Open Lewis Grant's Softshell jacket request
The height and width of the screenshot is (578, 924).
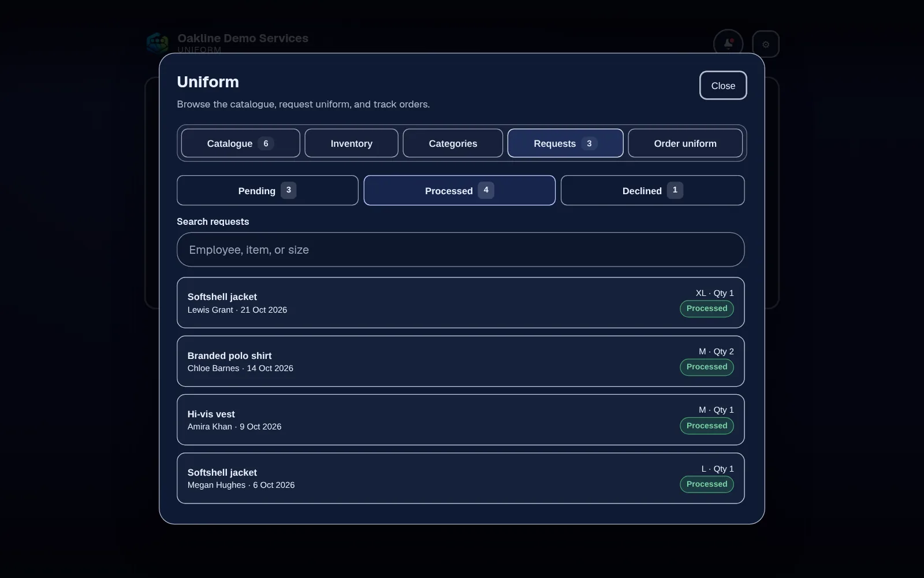[460, 303]
